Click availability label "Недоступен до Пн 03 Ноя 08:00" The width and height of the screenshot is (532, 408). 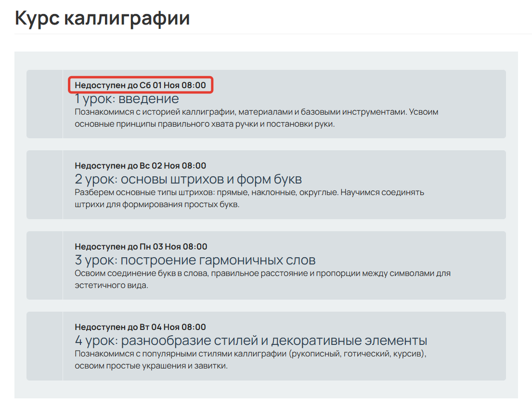click(141, 246)
